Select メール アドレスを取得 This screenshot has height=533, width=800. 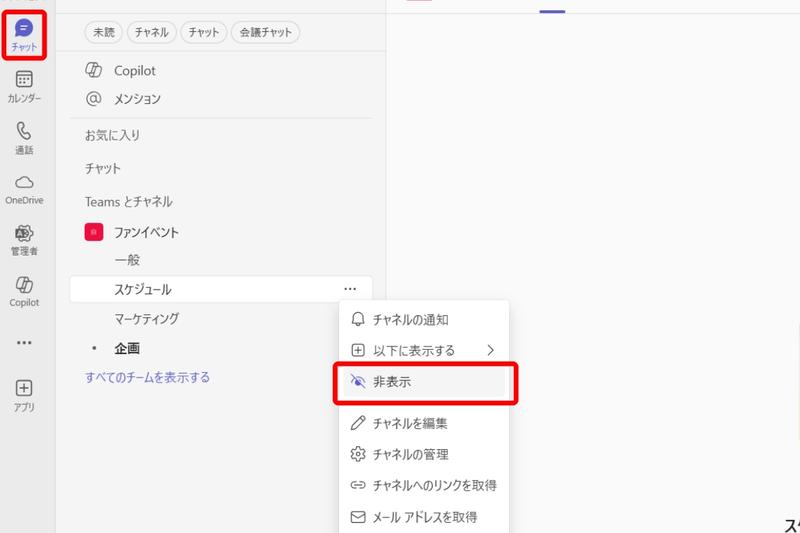click(424, 517)
